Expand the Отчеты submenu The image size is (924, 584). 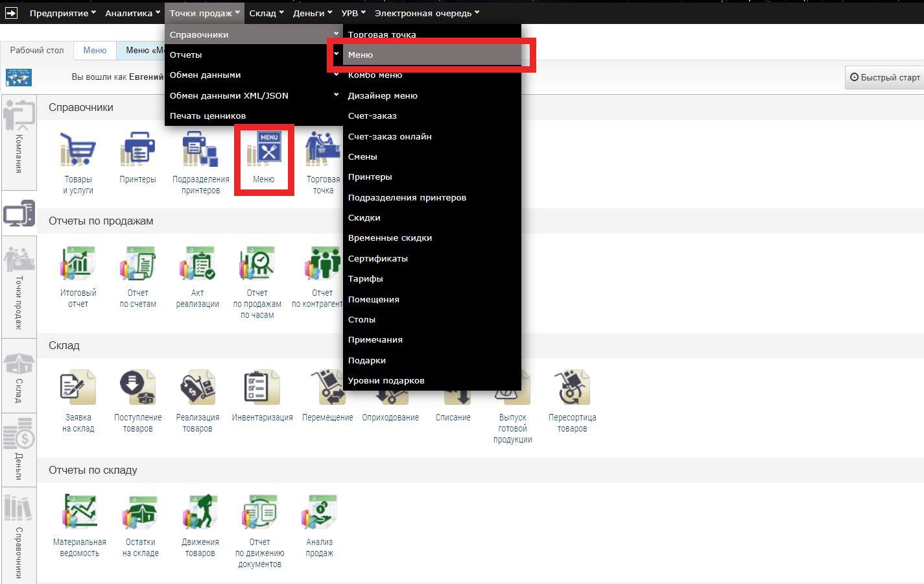[x=253, y=55]
